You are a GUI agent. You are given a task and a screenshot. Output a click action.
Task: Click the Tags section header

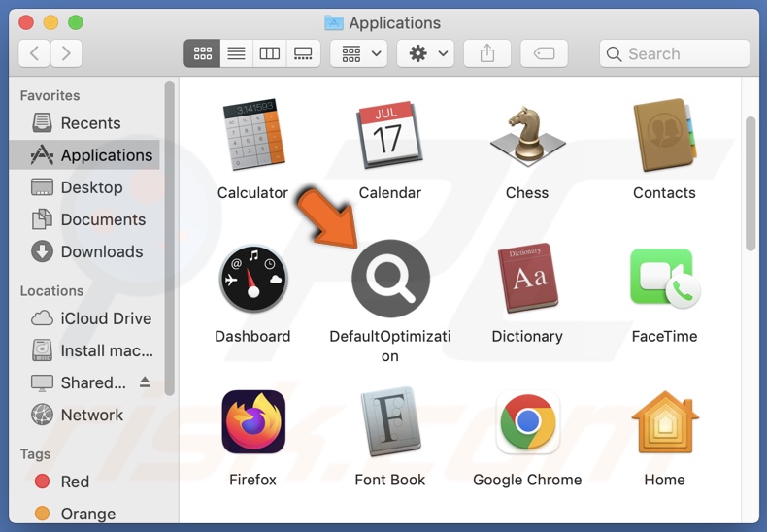click(35, 454)
